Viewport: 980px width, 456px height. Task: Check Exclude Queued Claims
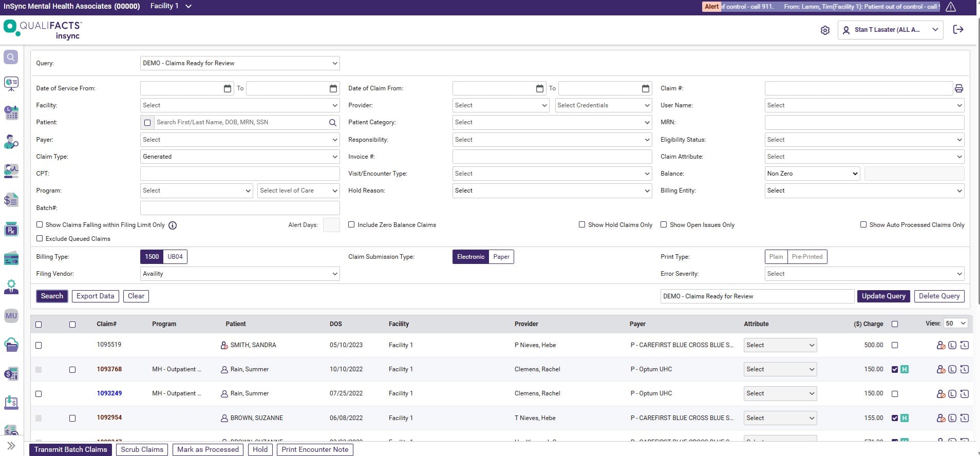[x=40, y=238]
